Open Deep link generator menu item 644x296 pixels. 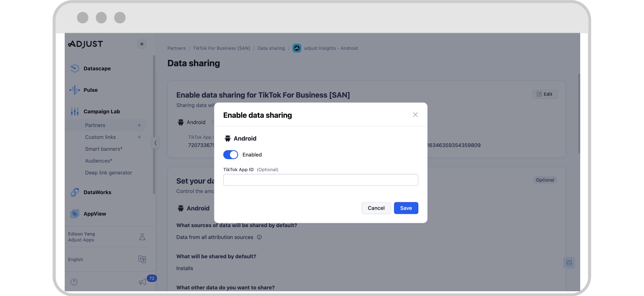point(108,173)
